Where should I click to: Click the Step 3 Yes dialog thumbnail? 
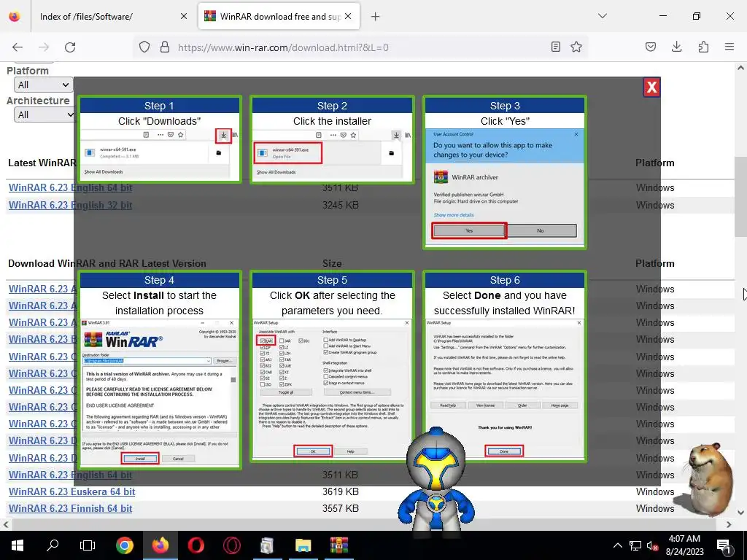click(x=505, y=172)
